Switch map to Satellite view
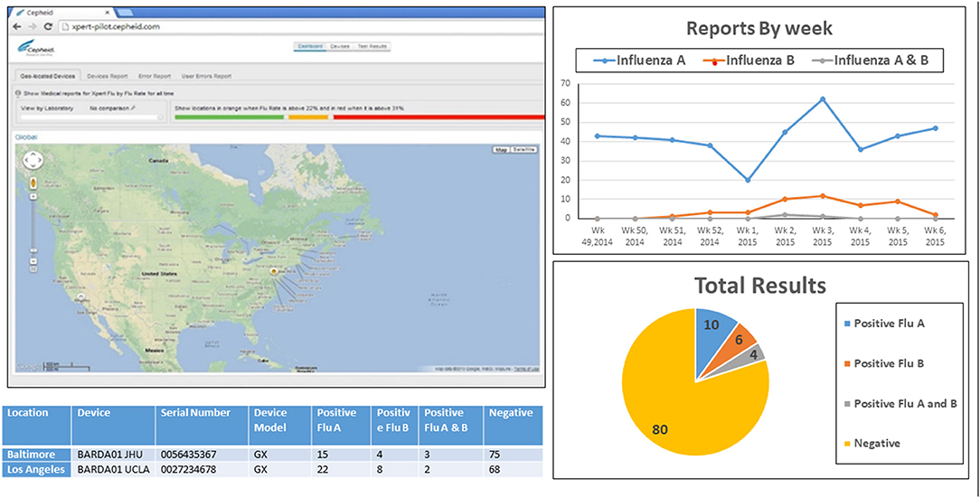 523,150
